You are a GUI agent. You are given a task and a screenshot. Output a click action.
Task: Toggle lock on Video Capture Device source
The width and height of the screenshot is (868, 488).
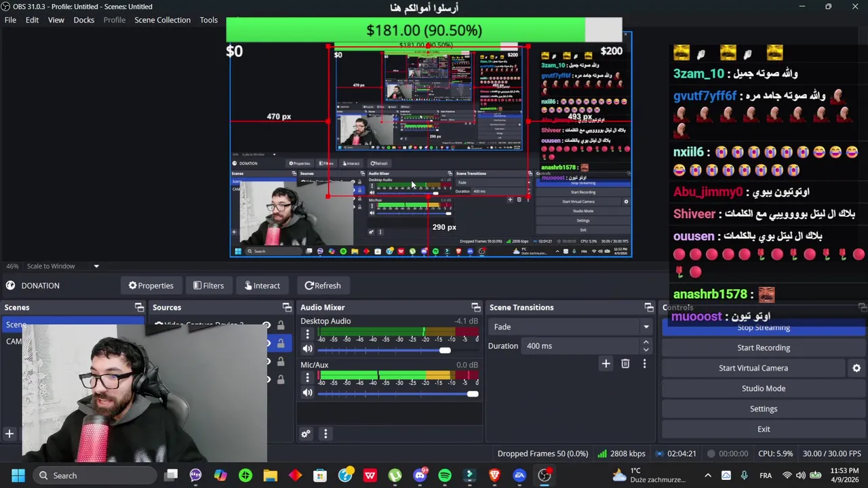click(281, 326)
